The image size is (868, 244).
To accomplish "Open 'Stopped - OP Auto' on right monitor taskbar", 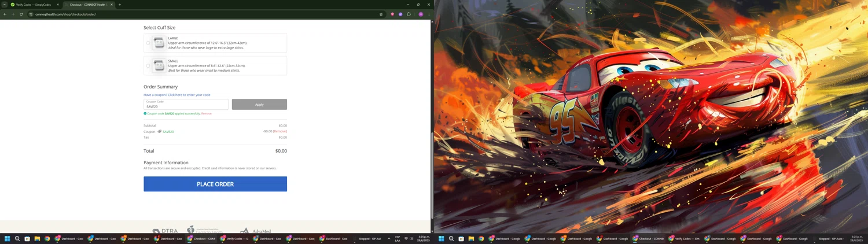I will pos(828,239).
